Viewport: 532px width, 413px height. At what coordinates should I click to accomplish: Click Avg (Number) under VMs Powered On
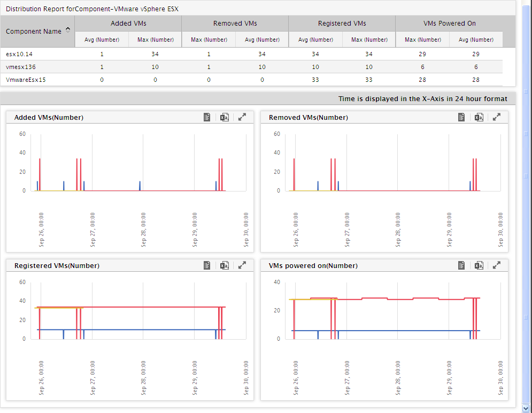(x=476, y=40)
